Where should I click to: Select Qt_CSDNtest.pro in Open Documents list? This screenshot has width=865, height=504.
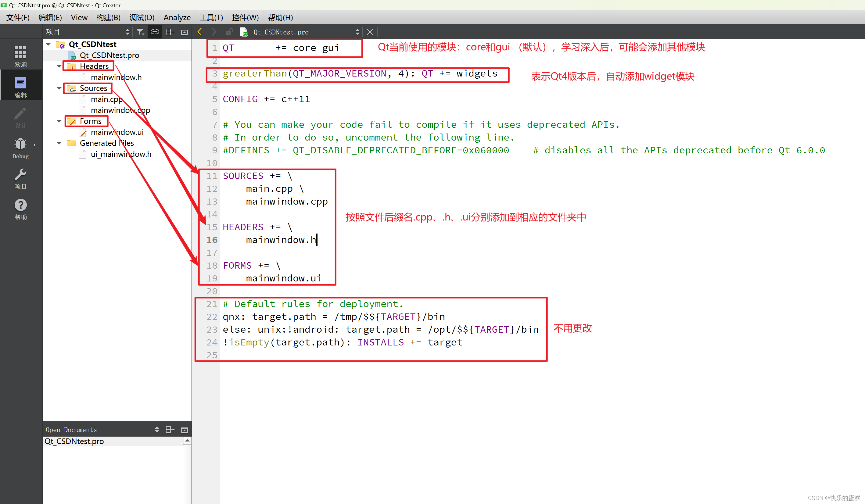[74, 441]
